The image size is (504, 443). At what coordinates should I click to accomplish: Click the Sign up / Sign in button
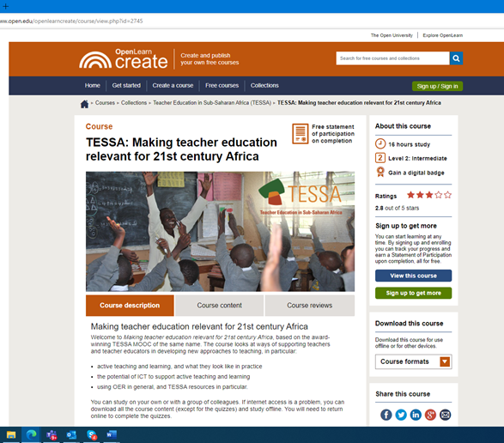point(438,86)
